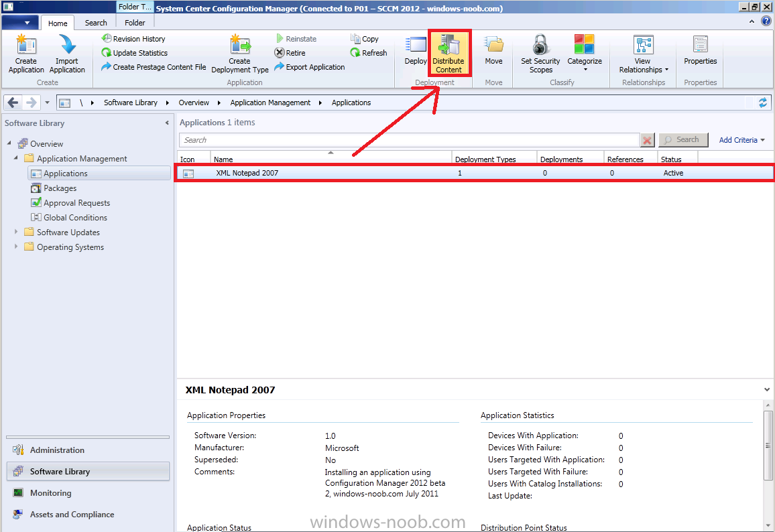Select Create Prestage Content File
This screenshot has width=775, height=532.
click(x=154, y=67)
